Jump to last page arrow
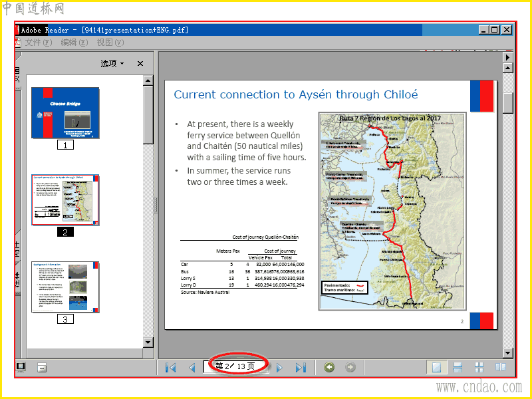Screen dimensions: 532x399 coord(301,368)
